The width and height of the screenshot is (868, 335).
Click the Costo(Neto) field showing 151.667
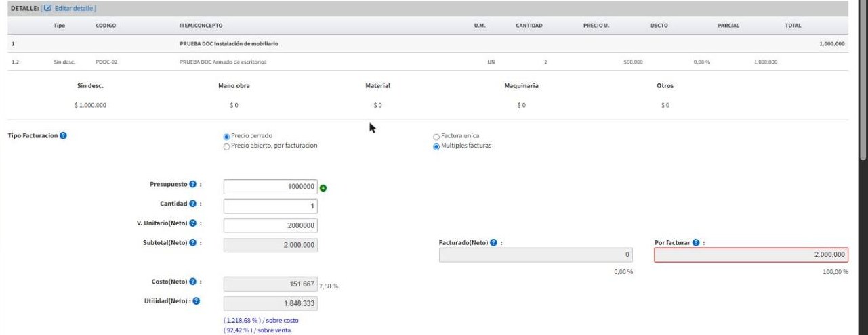coord(270,284)
